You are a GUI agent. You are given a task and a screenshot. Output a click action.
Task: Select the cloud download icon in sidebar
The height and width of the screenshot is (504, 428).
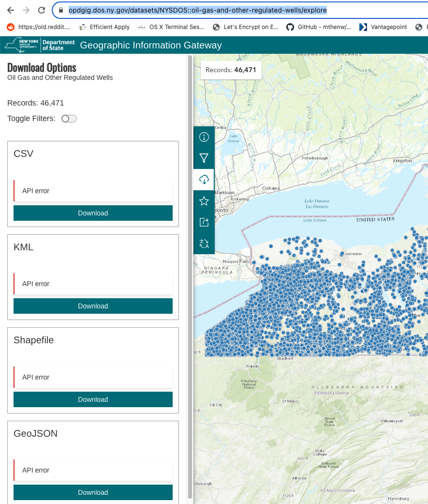click(204, 179)
